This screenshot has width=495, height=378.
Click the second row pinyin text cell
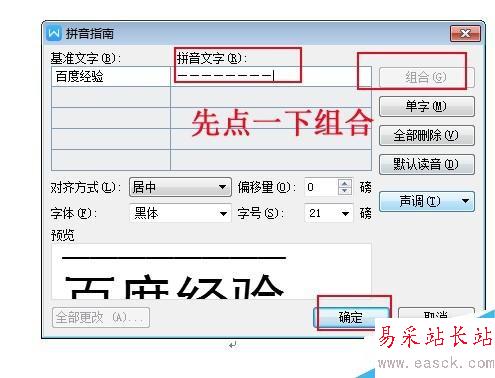[271, 97]
